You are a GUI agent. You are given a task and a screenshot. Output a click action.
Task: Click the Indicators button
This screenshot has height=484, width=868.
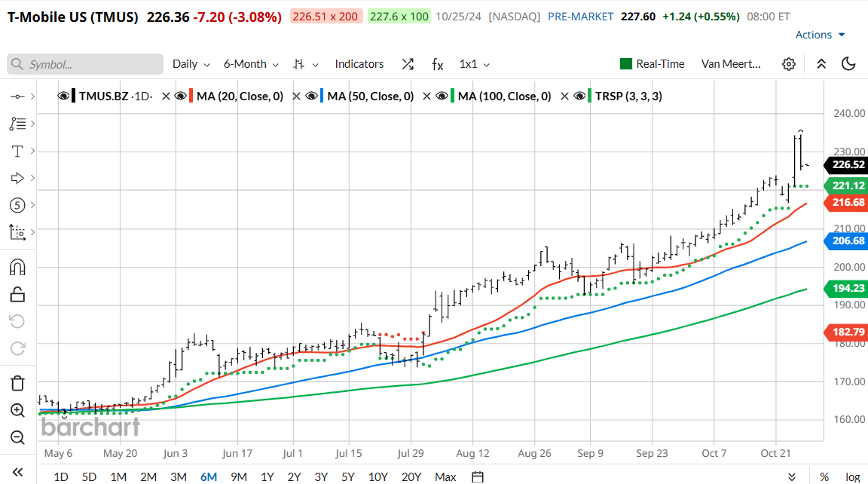point(359,64)
